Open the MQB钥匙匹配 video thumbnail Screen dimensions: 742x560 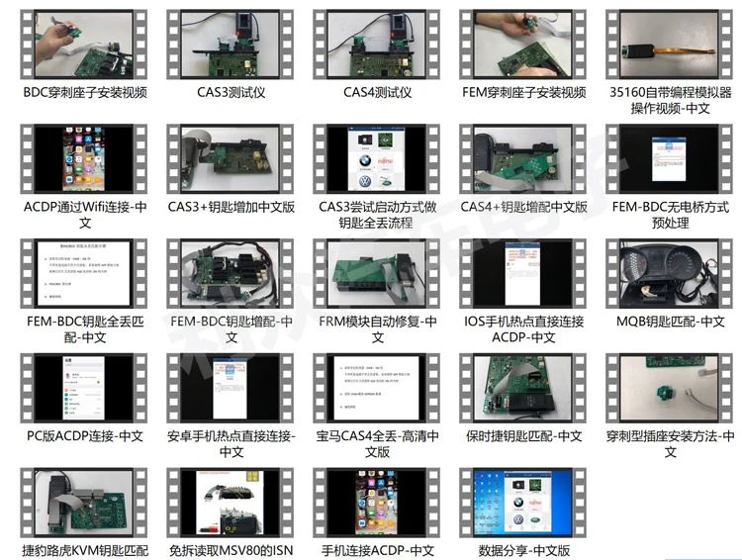[x=669, y=274]
